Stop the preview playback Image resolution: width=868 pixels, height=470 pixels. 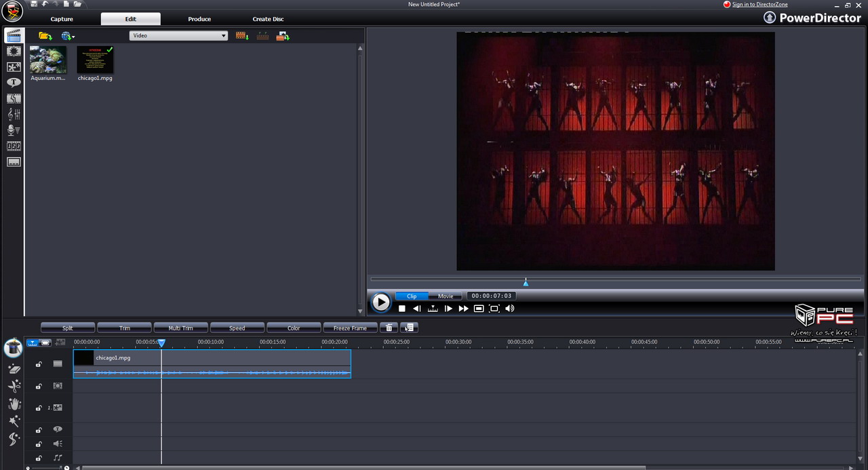(x=402, y=309)
